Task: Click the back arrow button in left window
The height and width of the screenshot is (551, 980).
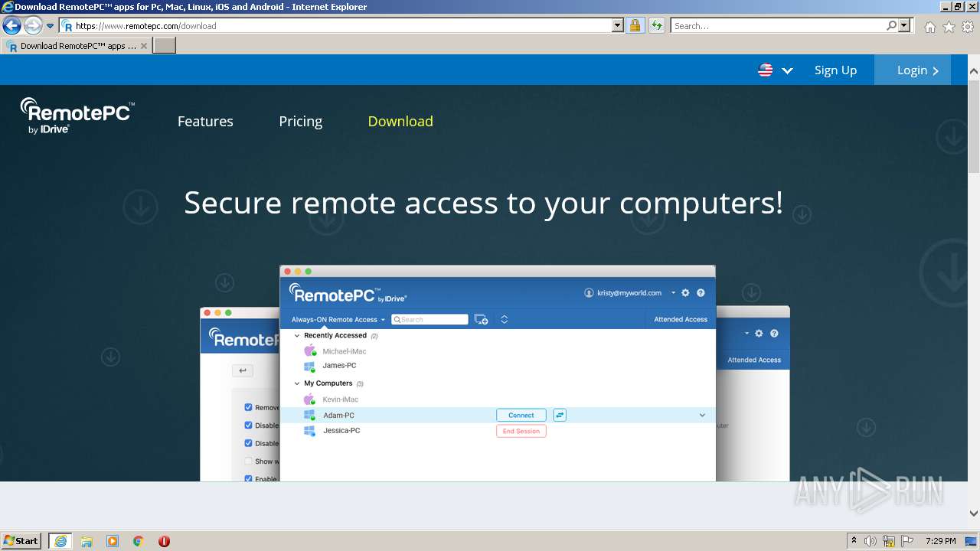Action: (243, 371)
